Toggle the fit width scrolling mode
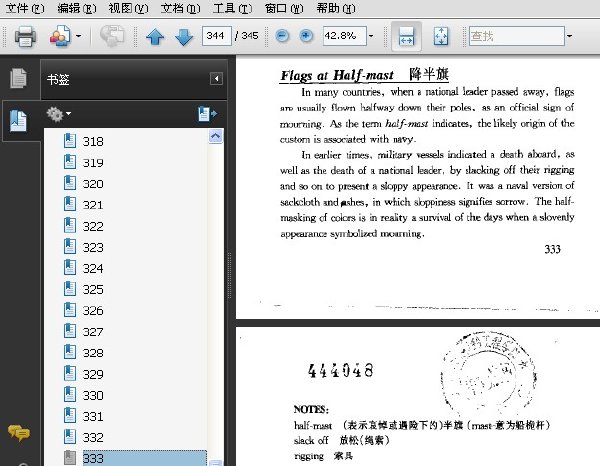 tap(406, 36)
